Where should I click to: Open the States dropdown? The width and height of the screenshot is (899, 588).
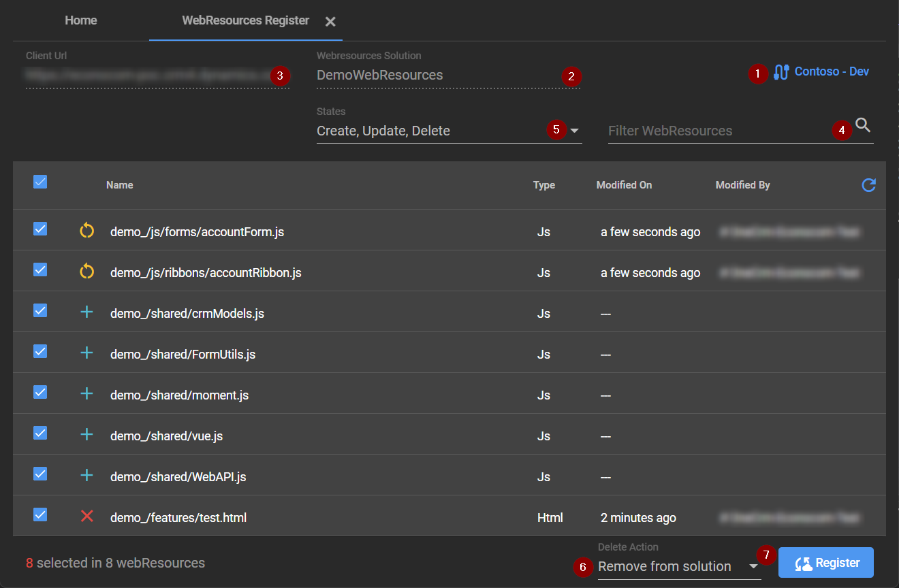click(x=574, y=131)
